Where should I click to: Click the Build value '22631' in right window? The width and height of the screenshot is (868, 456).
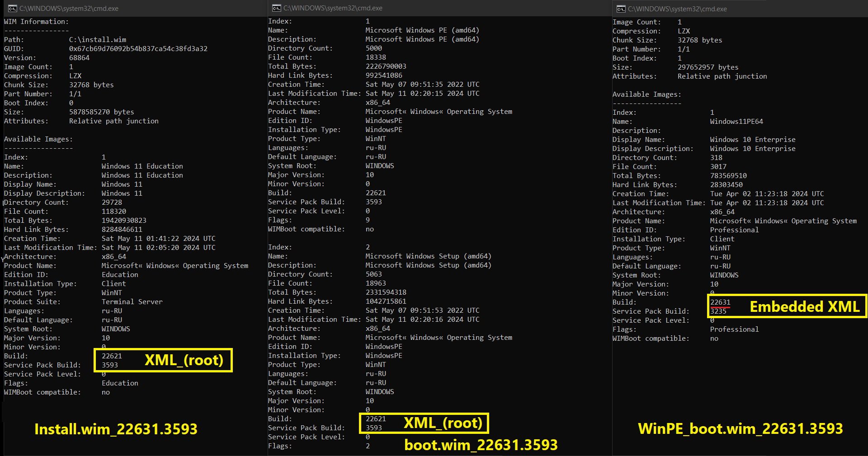(x=720, y=302)
